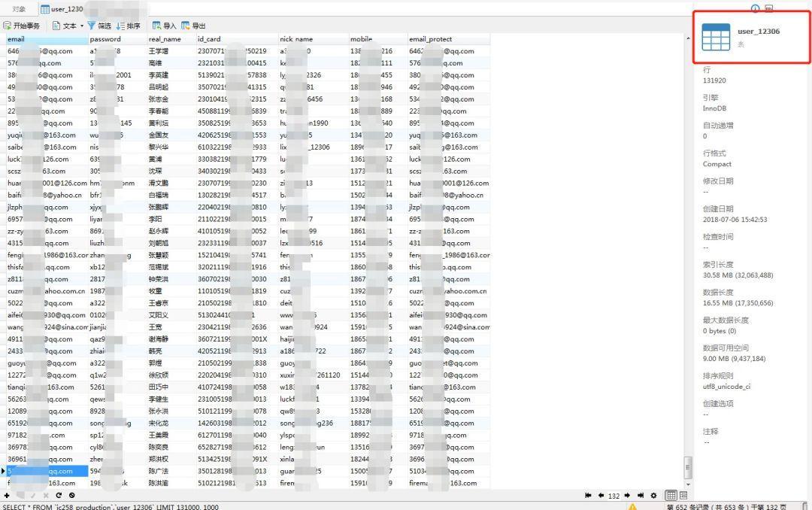
Task: Go to the next page arrow
Action: 628,496
